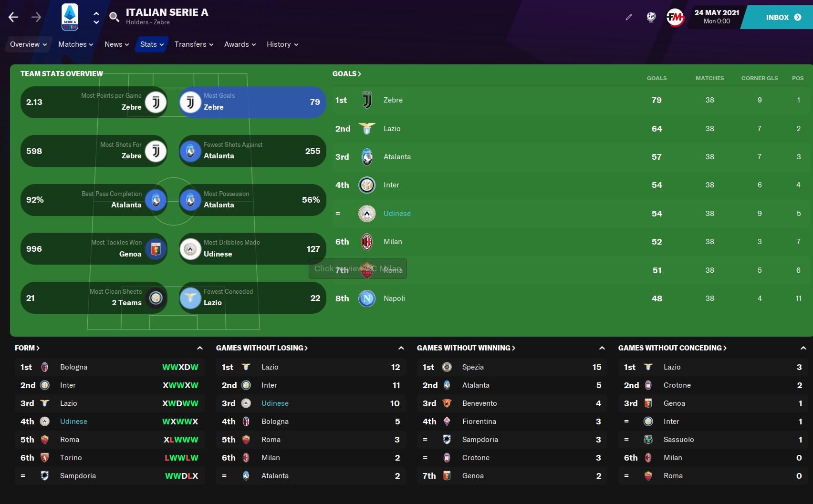Click the Zebre crest in goals table
Screen dimensions: 813x504
[367, 100]
